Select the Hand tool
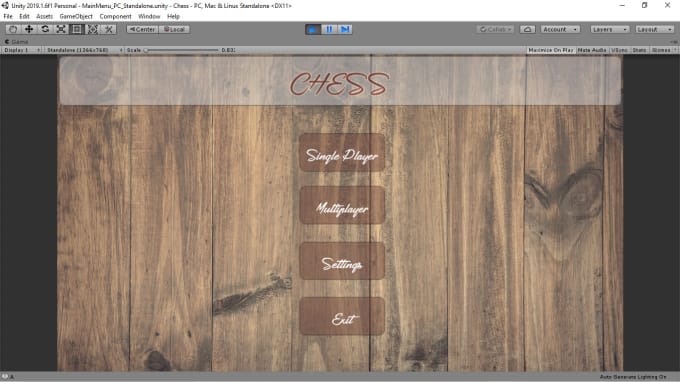680x382 pixels. pos(13,29)
